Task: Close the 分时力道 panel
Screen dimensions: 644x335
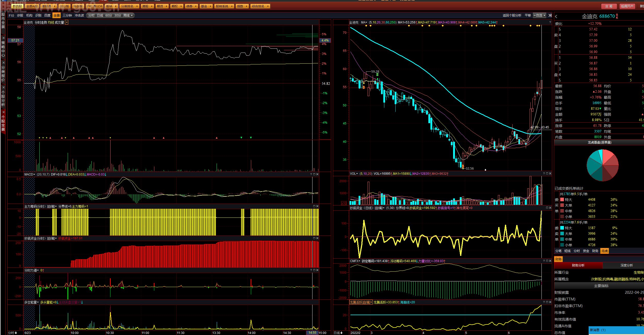Action: tap(317, 270)
